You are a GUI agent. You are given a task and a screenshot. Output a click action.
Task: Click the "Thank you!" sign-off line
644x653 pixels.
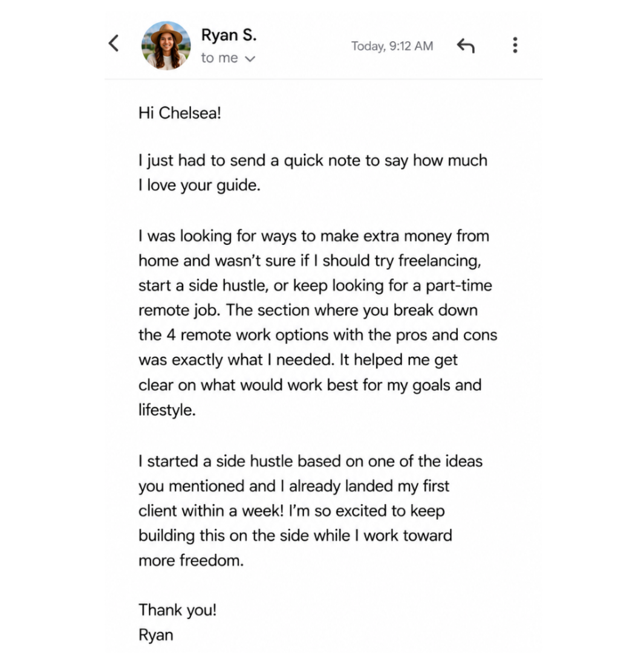[178, 610]
